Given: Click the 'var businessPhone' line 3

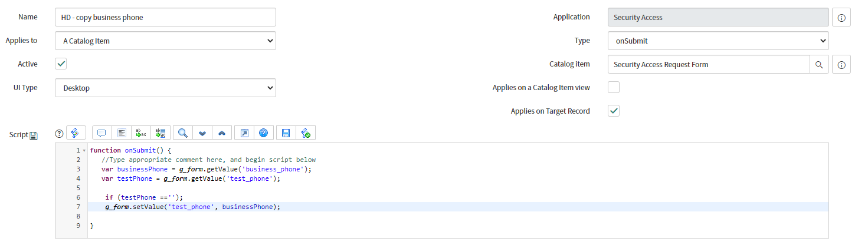Looking at the screenshot, I should click(206, 169).
